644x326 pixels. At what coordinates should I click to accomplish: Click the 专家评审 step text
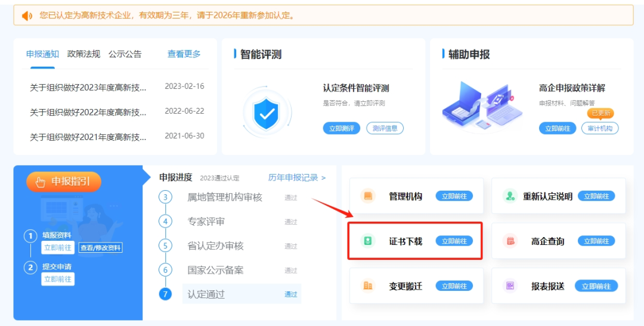pyautogui.click(x=206, y=222)
